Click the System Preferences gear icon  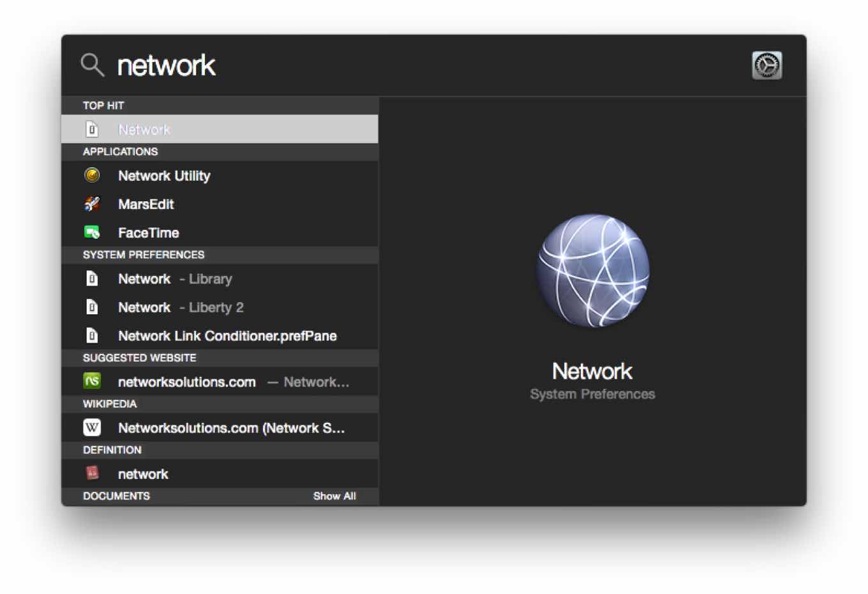point(767,65)
